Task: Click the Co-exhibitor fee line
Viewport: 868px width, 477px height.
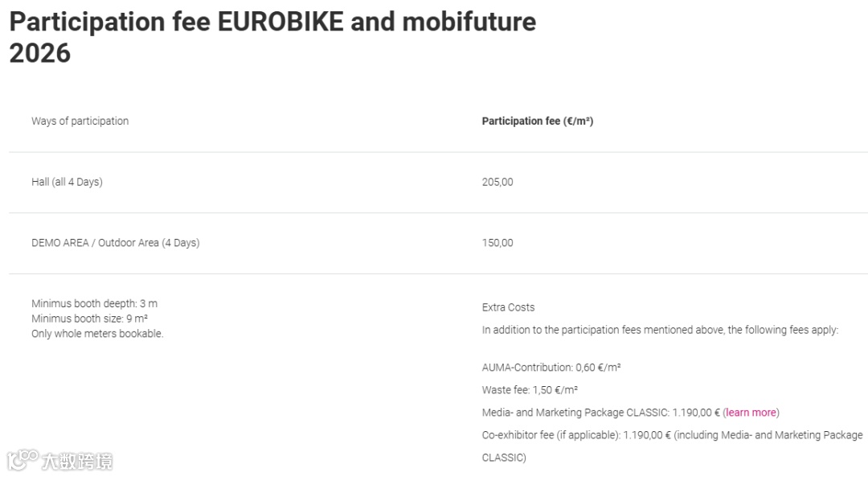Action: click(x=672, y=435)
